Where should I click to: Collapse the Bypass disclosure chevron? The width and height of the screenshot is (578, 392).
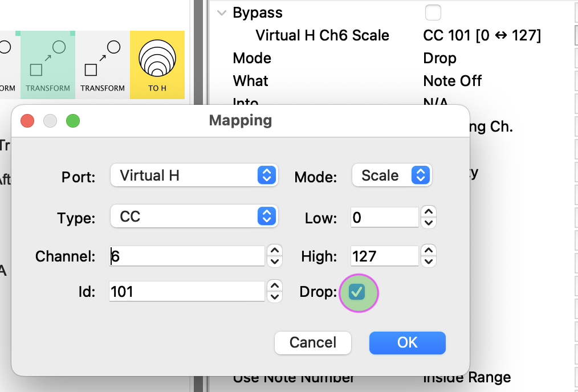[x=222, y=13]
